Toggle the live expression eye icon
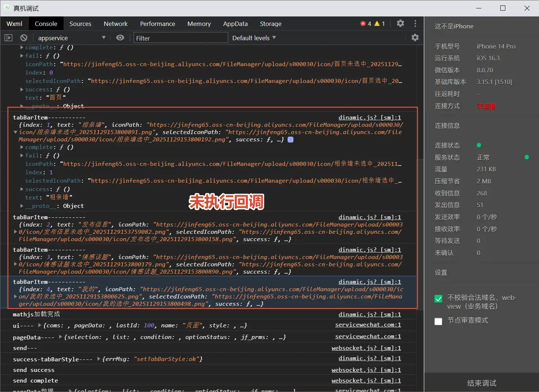This screenshot has height=392, width=539. (x=120, y=38)
